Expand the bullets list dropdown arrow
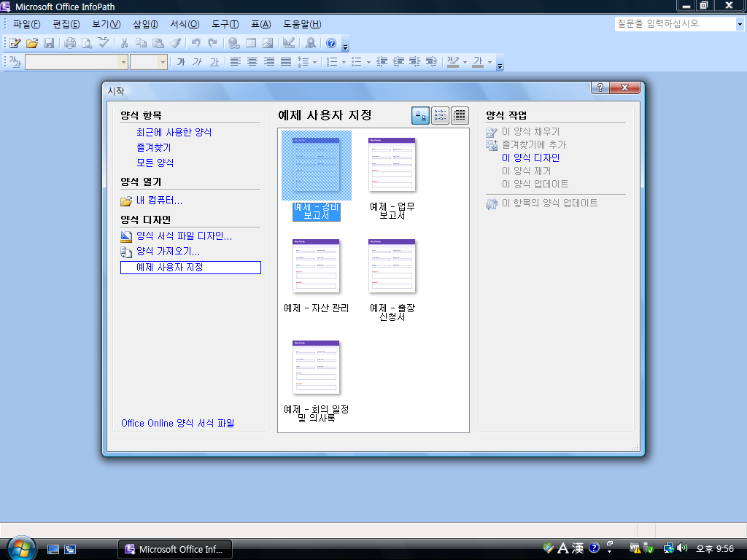 coord(368,63)
